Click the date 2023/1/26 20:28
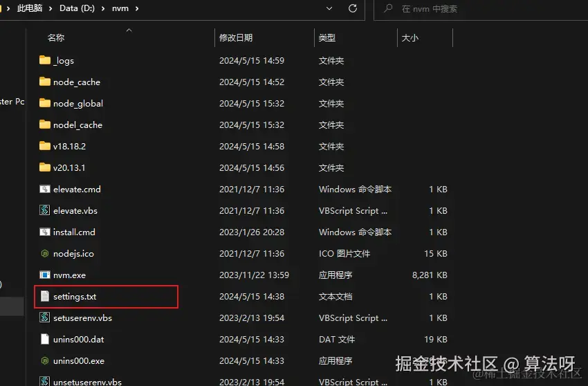588x386 pixels. (x=252, y=232)
